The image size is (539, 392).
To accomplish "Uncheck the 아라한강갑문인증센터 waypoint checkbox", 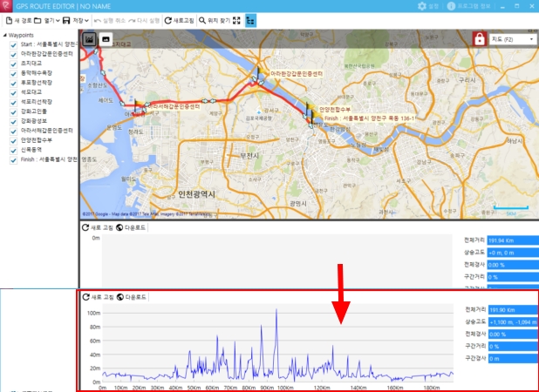I will point(13,54).
